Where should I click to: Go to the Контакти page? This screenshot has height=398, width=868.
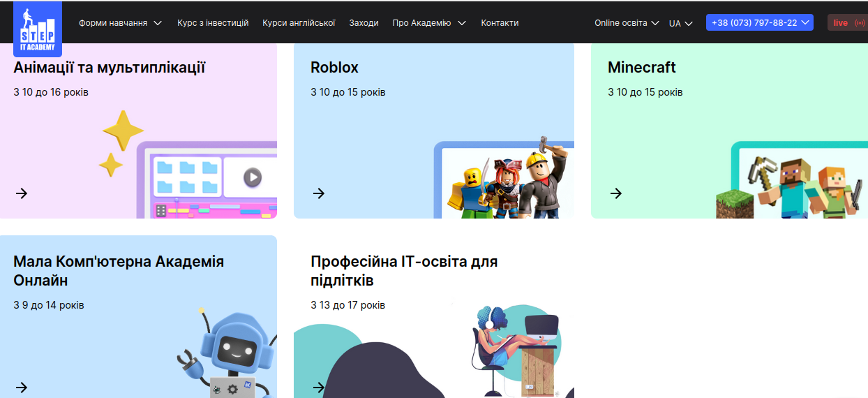[500, 23]
